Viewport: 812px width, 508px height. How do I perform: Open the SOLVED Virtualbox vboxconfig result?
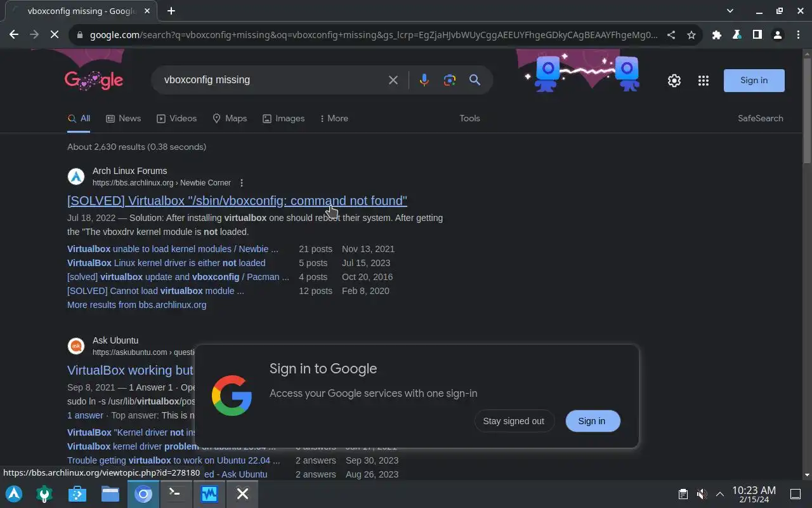[237, 201]
